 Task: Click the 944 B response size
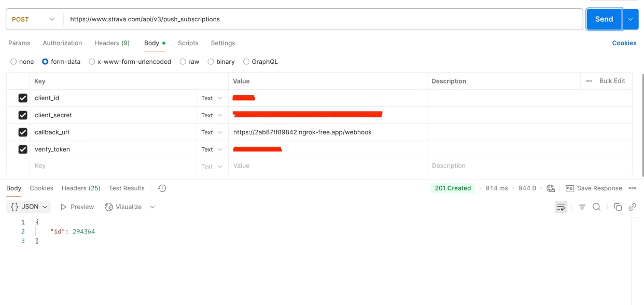(527, 188)
